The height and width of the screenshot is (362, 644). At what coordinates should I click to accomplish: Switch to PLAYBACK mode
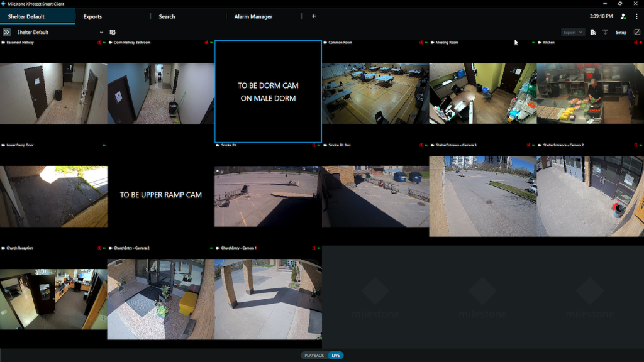(x=314, y=355)
